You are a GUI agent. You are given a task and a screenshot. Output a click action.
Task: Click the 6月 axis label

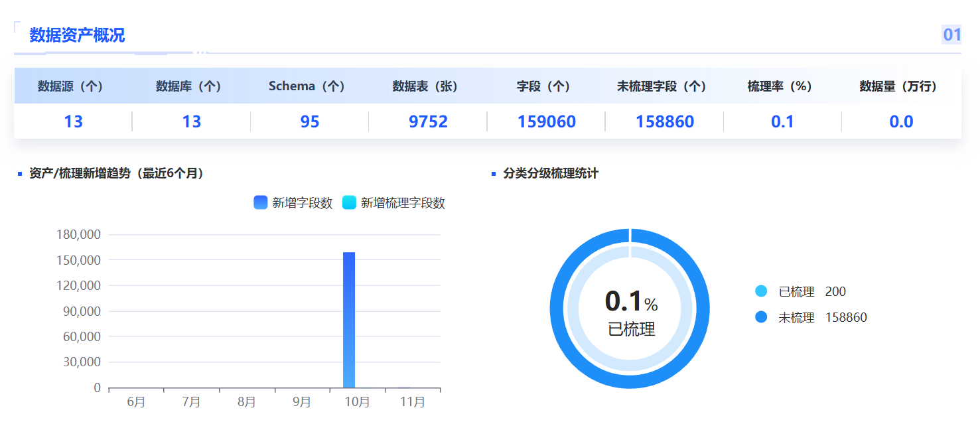click(136, 402)
